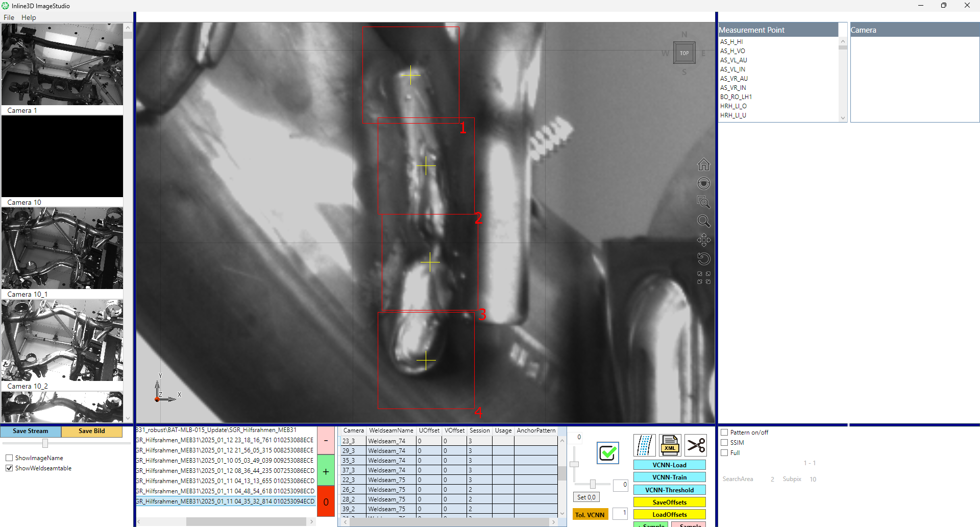
Task: Select the Camera 10_1 thumbnail
Action: tap(62, 248)
